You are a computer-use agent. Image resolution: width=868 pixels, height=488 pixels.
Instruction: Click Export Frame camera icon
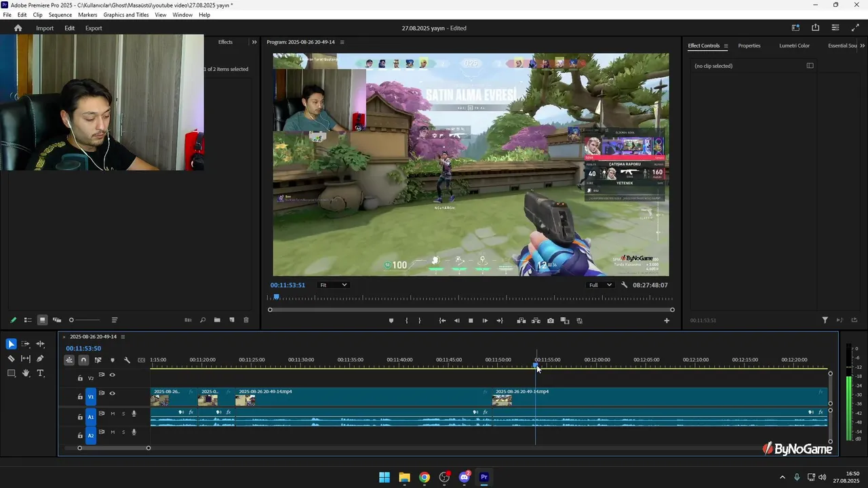(x=550, y=321)
